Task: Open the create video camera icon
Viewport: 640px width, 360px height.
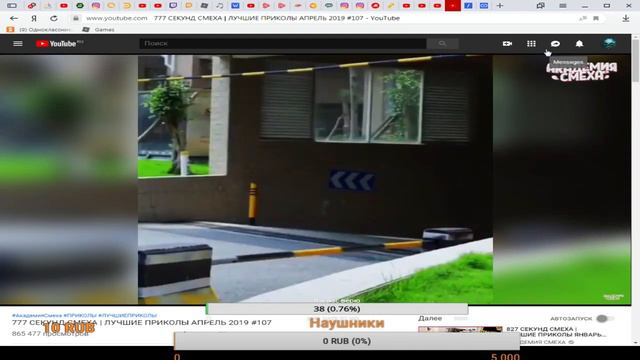Action: tap(507, 43)
